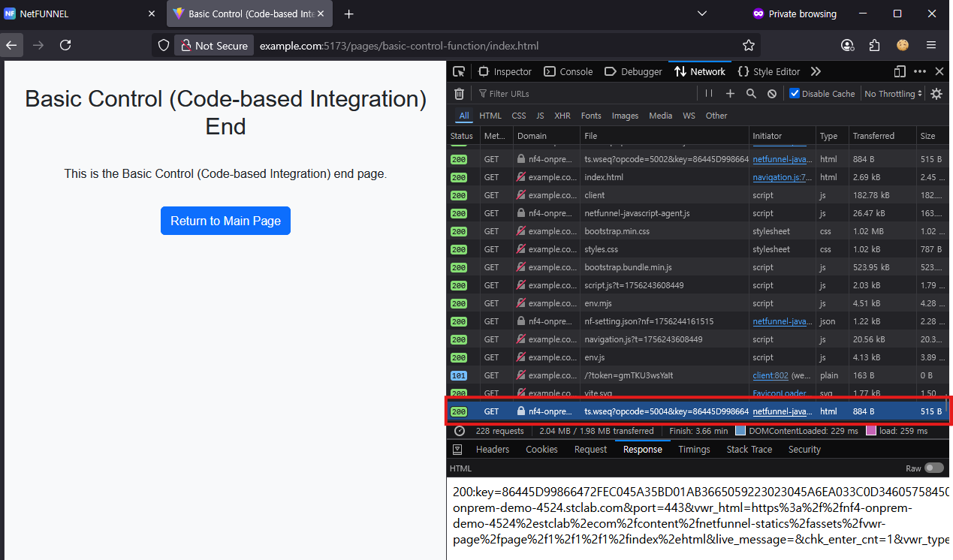Toggle responsive design mode icon
The image size is (953, 560).
pos(900,71)
